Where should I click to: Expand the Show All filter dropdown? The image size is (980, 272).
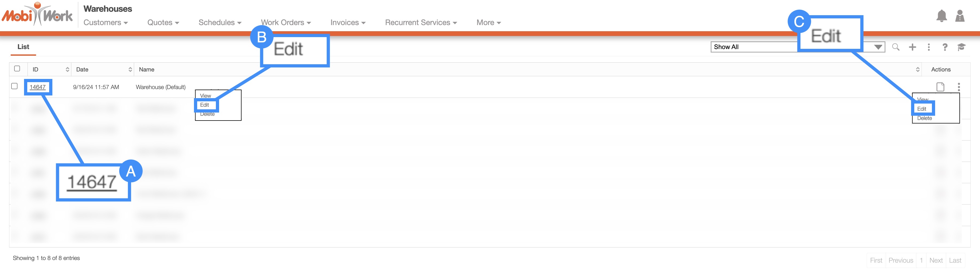coord(878,47)
